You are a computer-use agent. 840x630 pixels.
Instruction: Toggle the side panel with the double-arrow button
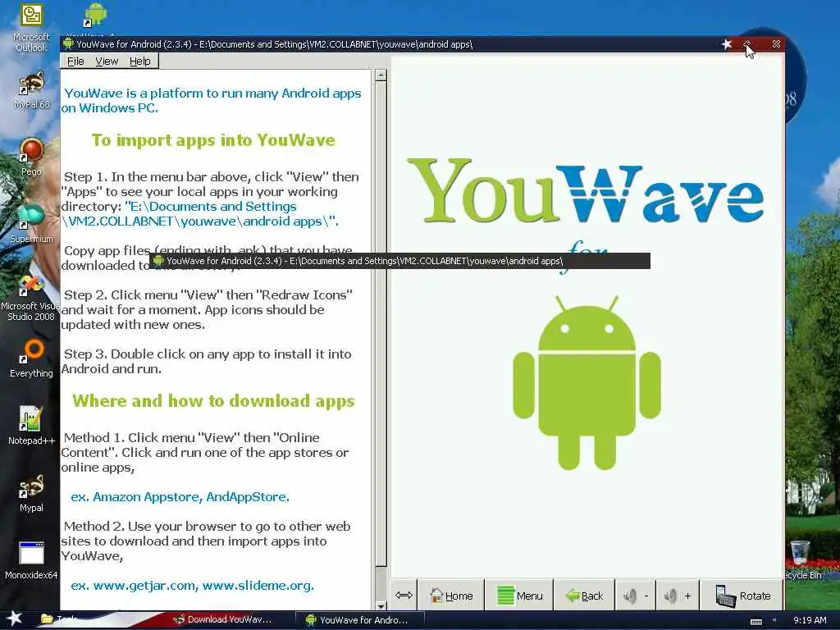(x=404, y=596)
